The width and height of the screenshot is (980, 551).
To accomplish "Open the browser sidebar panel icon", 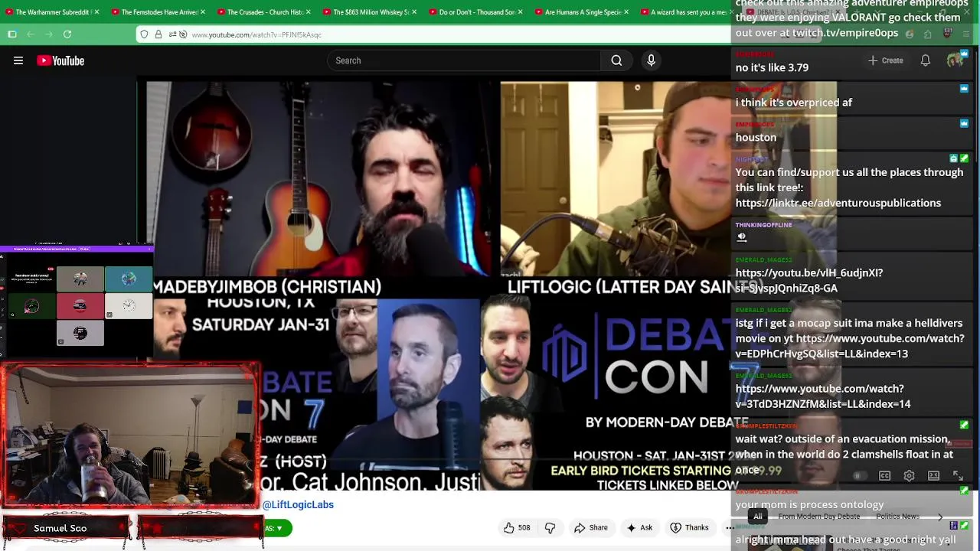I will 12,34.
